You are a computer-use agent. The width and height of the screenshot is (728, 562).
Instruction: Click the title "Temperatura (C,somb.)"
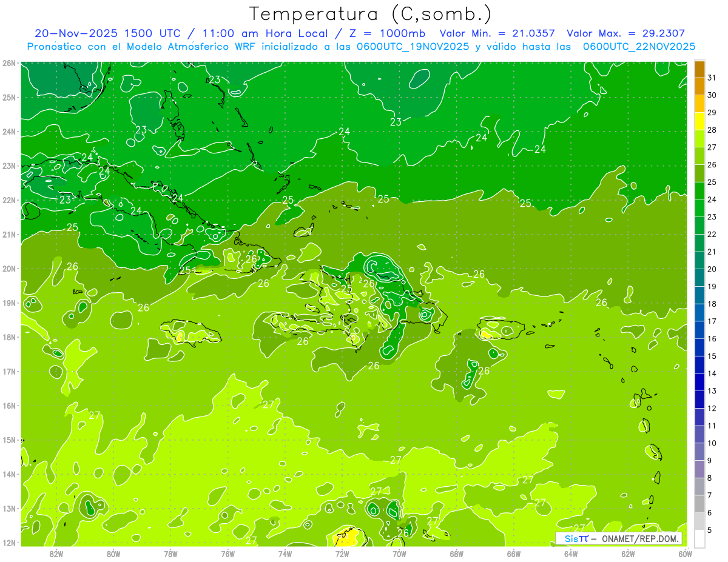[371, 14]
